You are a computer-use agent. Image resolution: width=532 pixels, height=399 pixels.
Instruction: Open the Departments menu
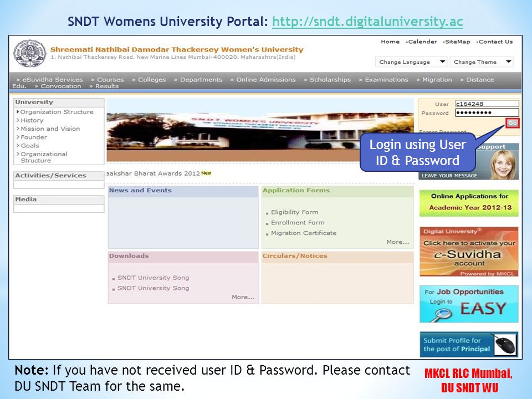(x=201, y=79)
